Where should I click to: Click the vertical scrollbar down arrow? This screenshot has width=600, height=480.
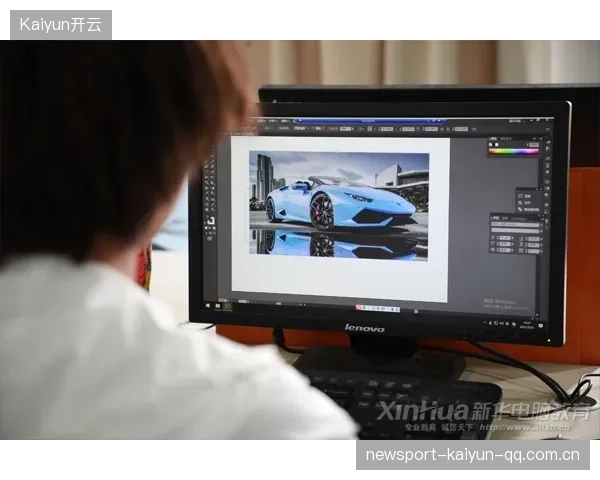[x=538, y=315]
